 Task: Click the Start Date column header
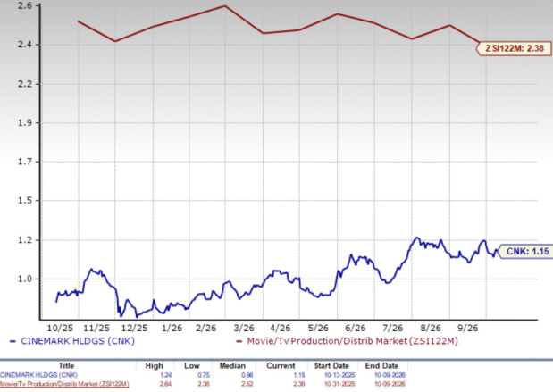pyautogui.click(x=331, y=365)
